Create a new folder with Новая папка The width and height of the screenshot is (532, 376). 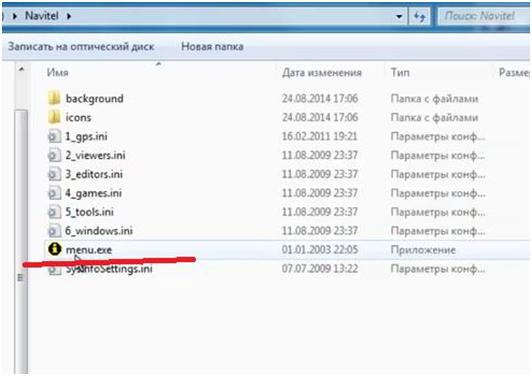point(212,46)
